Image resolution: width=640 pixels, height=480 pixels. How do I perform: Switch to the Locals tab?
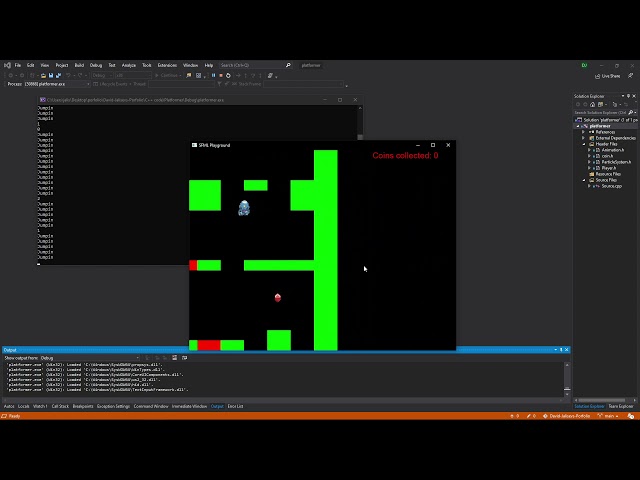[24, 406]
